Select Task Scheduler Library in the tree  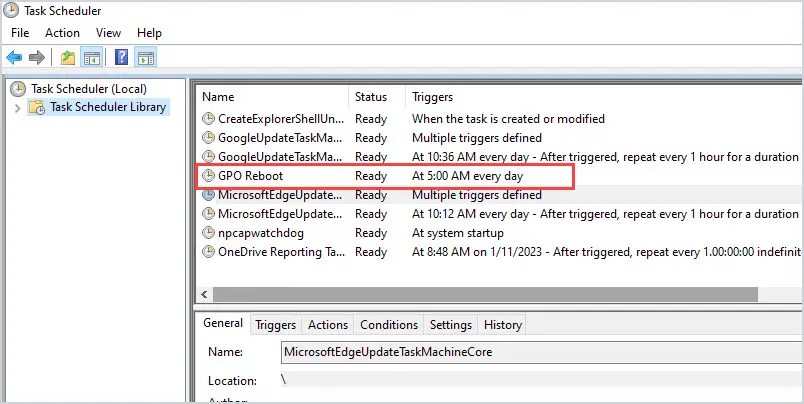108,107
